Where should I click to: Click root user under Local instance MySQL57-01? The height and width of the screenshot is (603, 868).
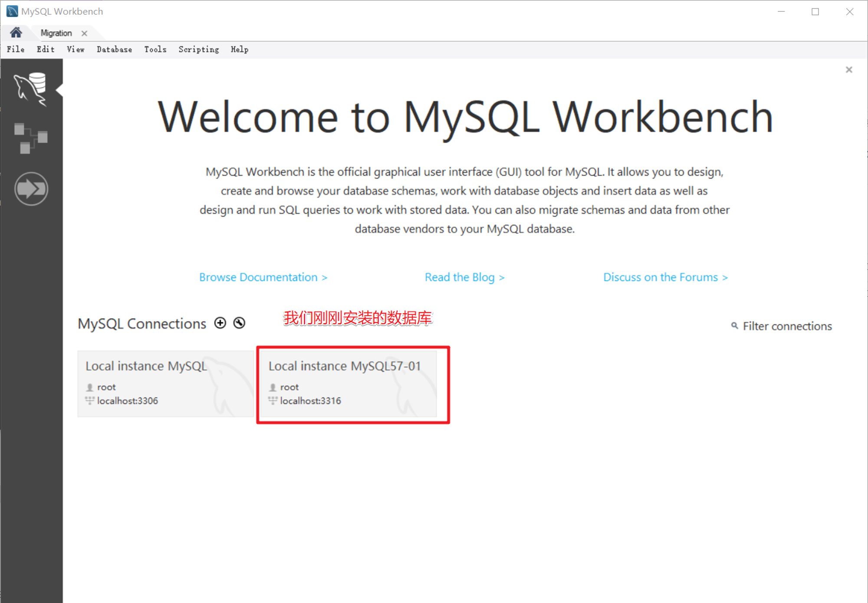coord(289,387)
